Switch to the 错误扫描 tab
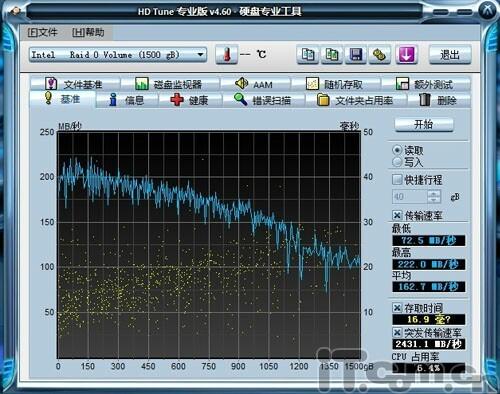 (263, 100)
